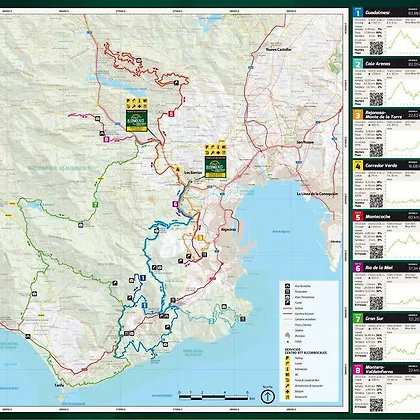Viewport: 420px width, 420px height.
Task: Click the north arrow compass icon
Action: (267, 396)
